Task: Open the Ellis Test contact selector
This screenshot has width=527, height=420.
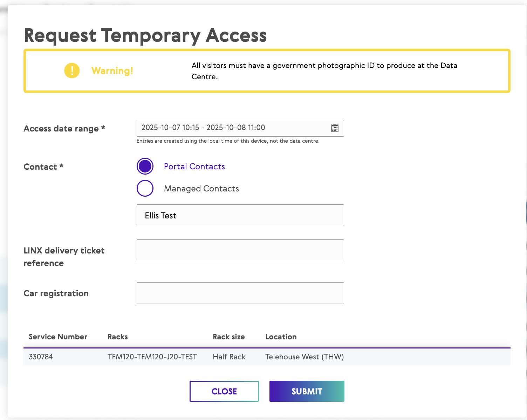Action: 240,215
